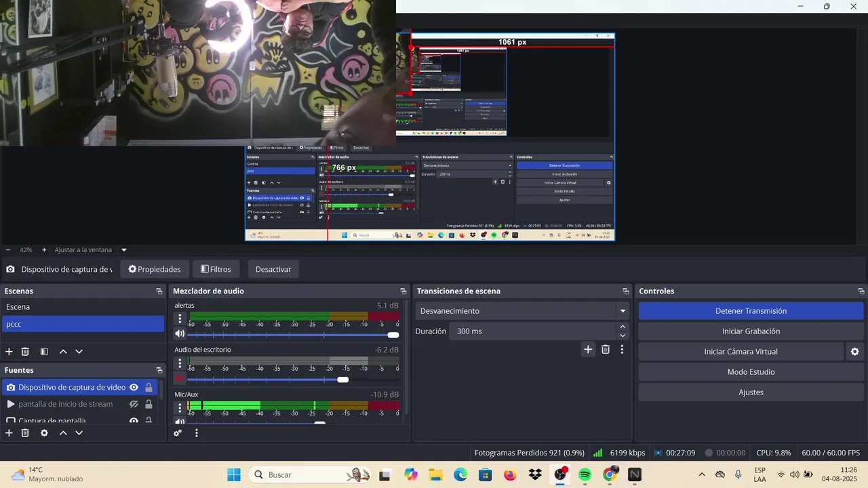Zoom out preview with minus icon
Screen dimensions: 868x488
point(8,250)
